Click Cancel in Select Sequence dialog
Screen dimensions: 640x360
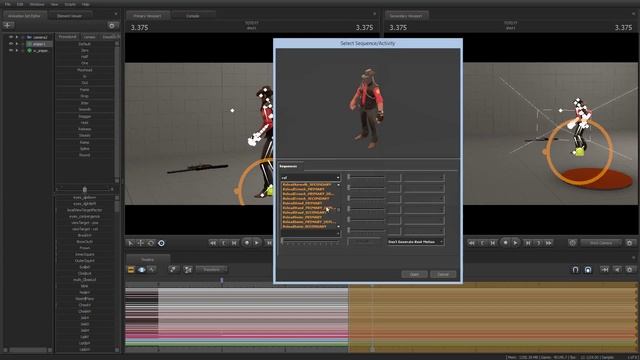pos(443,274)
